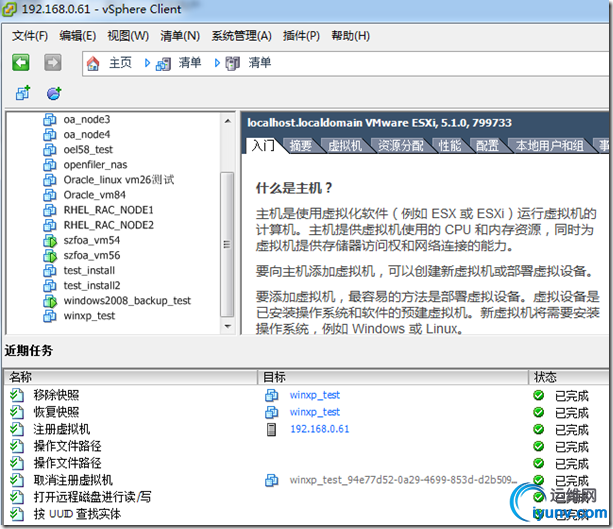Select RHEL_RAC_NODE1 in inventory tree
This screenshot has width=613, height=529.
point(109,210)
